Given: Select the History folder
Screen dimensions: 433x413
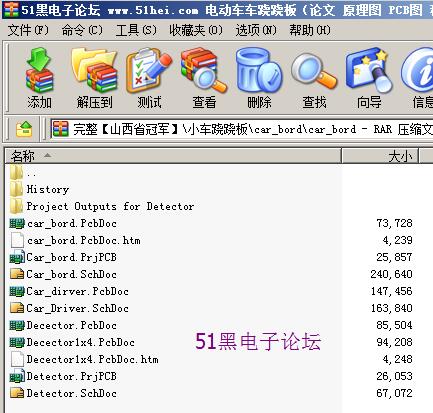Looking at the screenshot, I should [48, 189].
